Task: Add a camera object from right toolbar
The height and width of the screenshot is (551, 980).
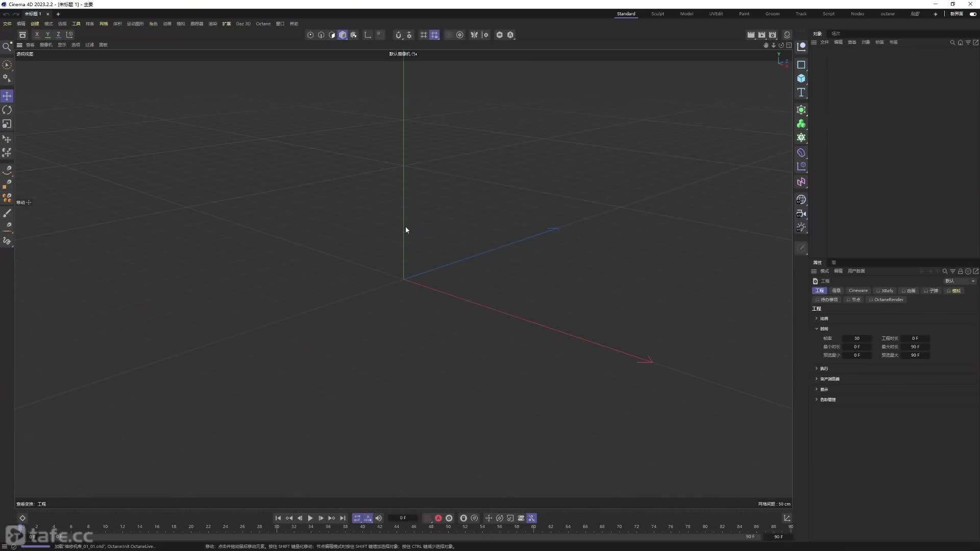Action: point(801,214)
